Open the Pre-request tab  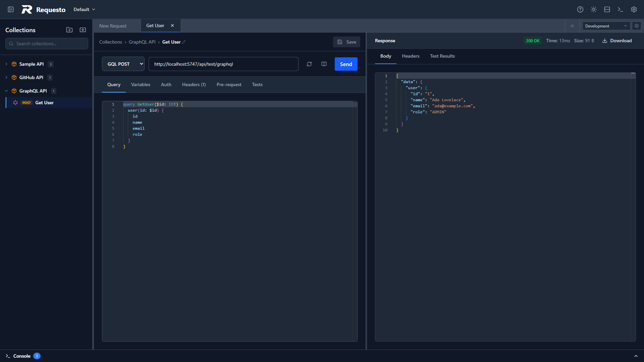229,84
